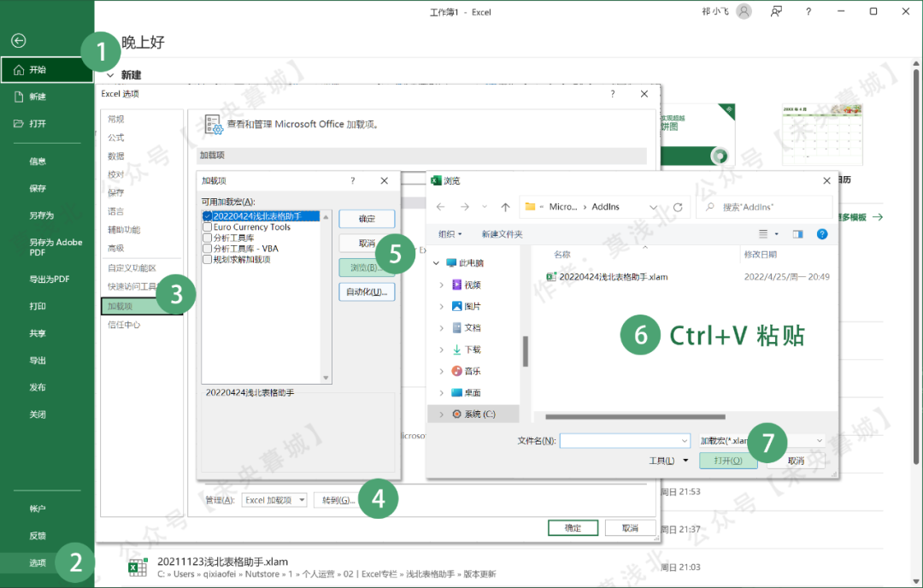Check the 分析工具库 add-in
Screen dimensions: 923x588
pyautogui.click(x=207, y=238)
